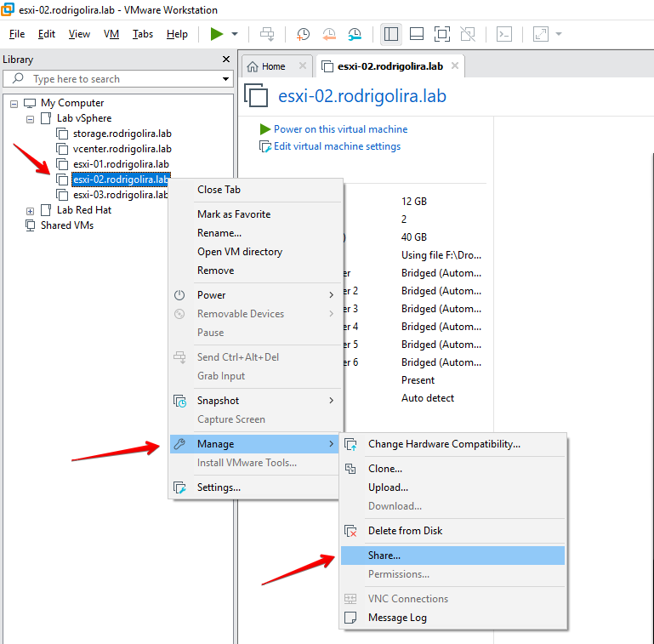Enter full screen mode from toolbar
Viewport: 654px width, 644px height.
(441, 34)
